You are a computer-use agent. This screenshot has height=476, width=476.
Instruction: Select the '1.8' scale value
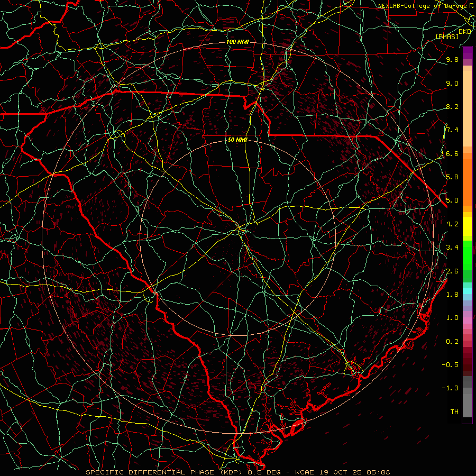point(452,294)
